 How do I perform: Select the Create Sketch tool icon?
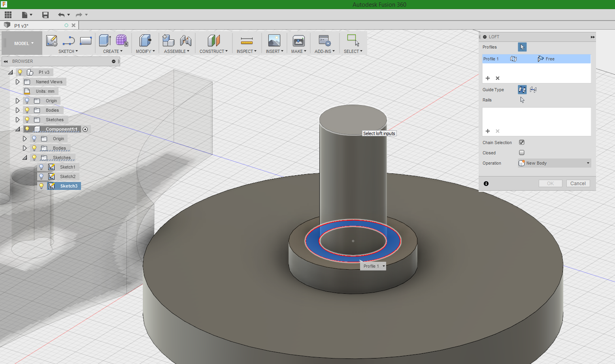(x=52, y=41)
